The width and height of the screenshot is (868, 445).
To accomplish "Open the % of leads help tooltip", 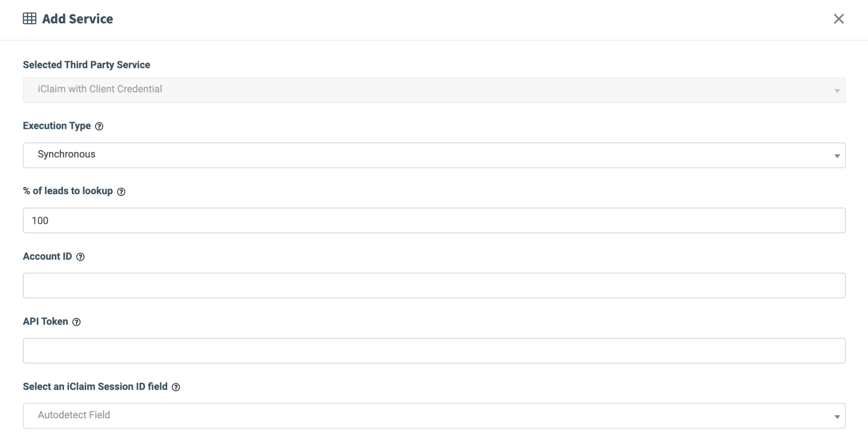I will click(x=121, y=192).
